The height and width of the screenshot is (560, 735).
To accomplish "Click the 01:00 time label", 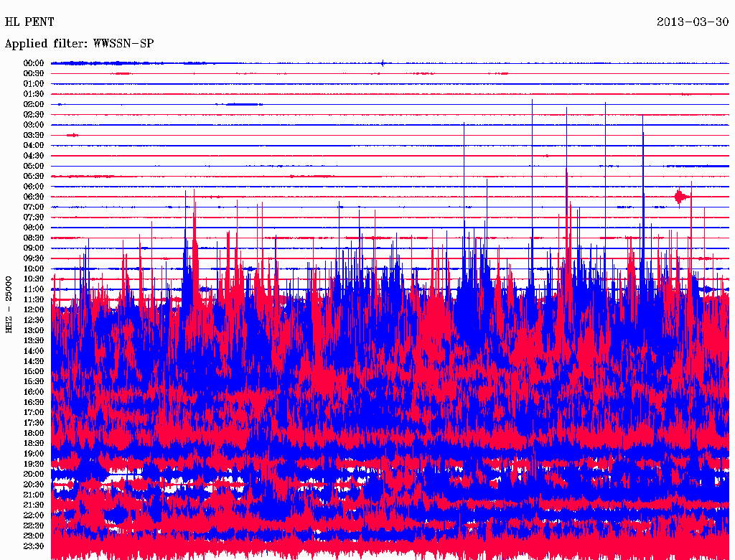I will (x=33, y=83).
